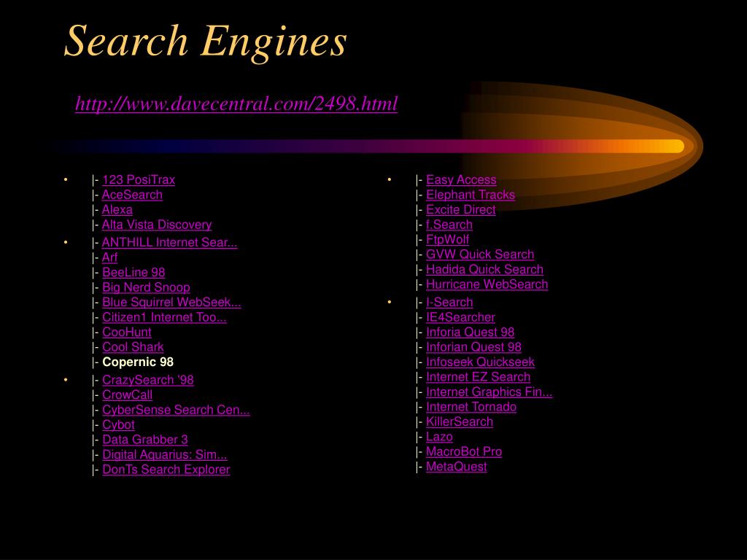The height and width of the screenshot is (560, 747).
Task: Follow the Cool Shark link
Action: coord(133,347)
